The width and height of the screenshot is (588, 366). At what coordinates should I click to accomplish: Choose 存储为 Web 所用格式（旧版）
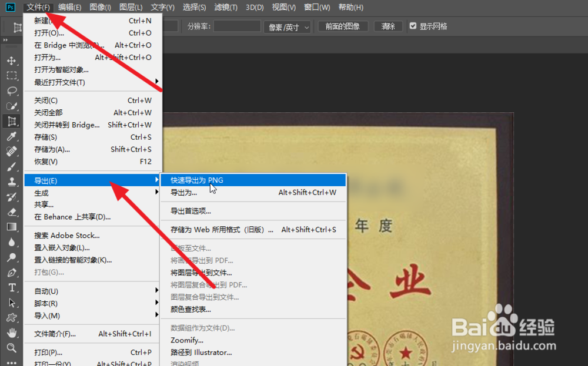(x=253, y=230)
